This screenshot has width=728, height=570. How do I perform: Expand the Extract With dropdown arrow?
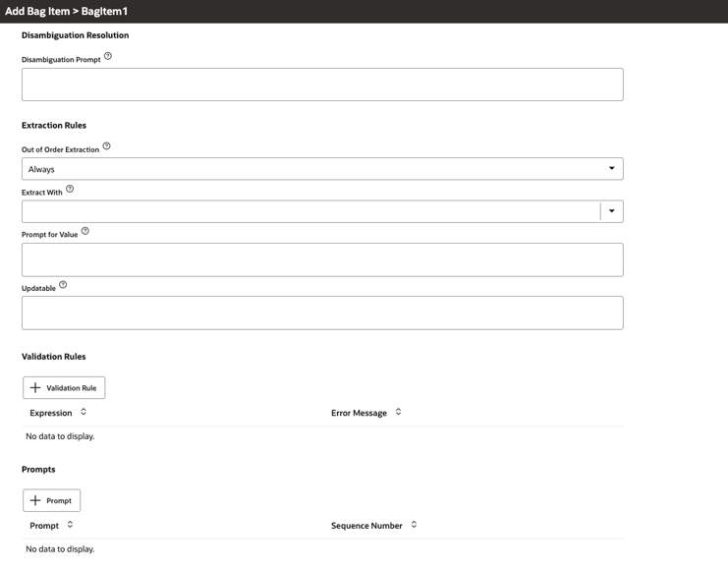click(x=612, y=211)
